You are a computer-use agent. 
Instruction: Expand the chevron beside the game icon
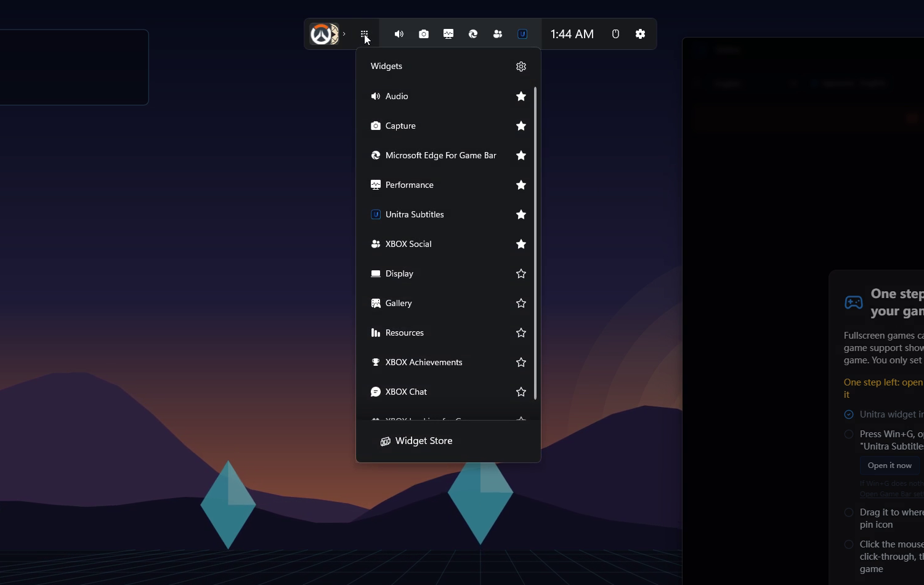(344, 34)
